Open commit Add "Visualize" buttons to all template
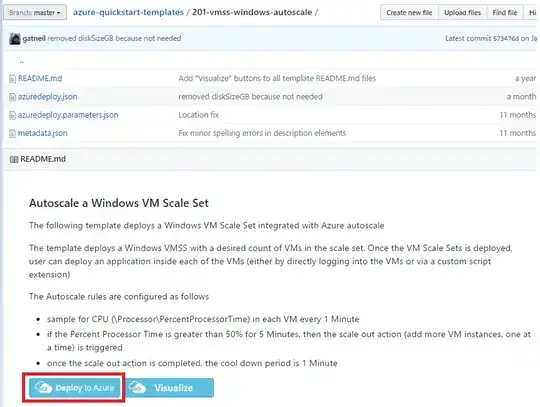The height and width of the screenshot is (407, 540). pyautogui.click(x=277, y=79)
